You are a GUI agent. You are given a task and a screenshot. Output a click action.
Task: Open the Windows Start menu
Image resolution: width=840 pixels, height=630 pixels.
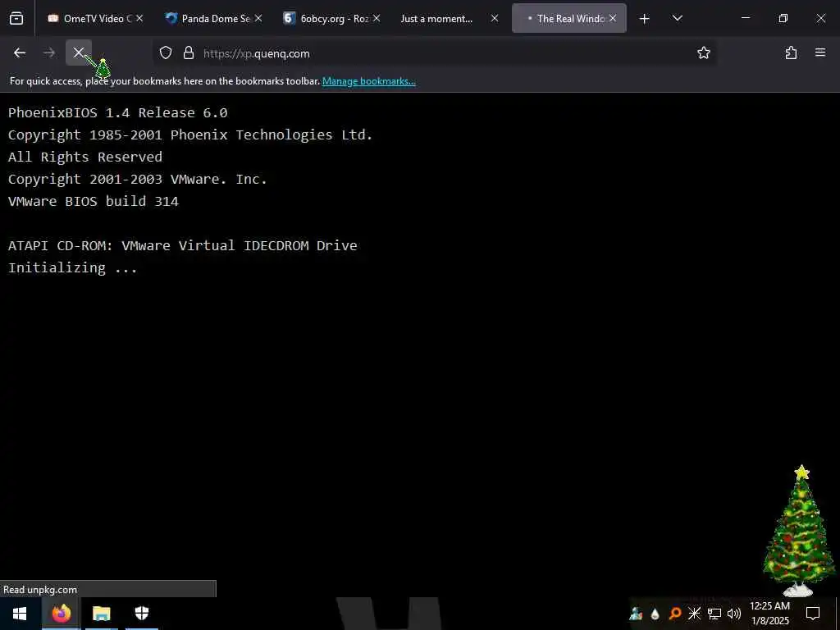click(x=20, y=614)
